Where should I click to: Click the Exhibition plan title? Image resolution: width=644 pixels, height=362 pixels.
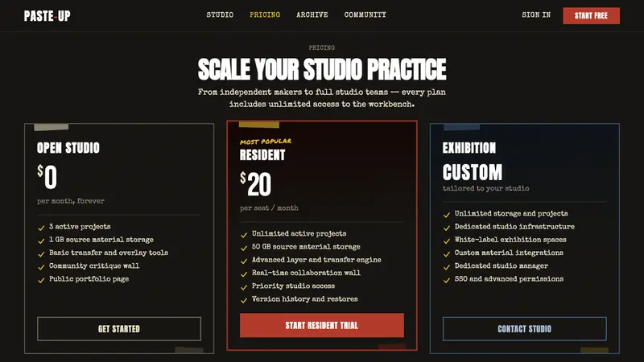[469, 148]
